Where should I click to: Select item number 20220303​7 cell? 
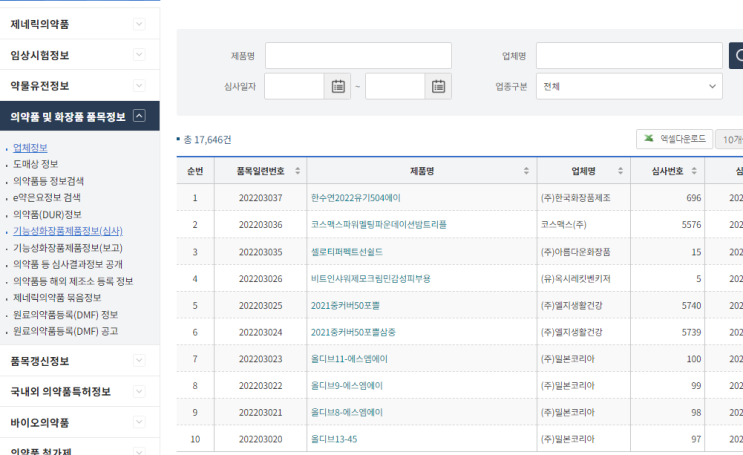click(261, 198)
